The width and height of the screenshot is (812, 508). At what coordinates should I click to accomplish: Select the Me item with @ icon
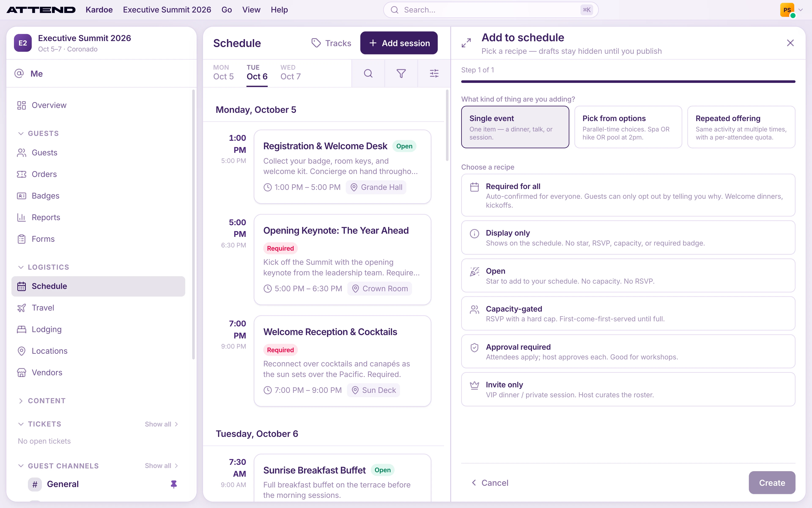point(101,74)
